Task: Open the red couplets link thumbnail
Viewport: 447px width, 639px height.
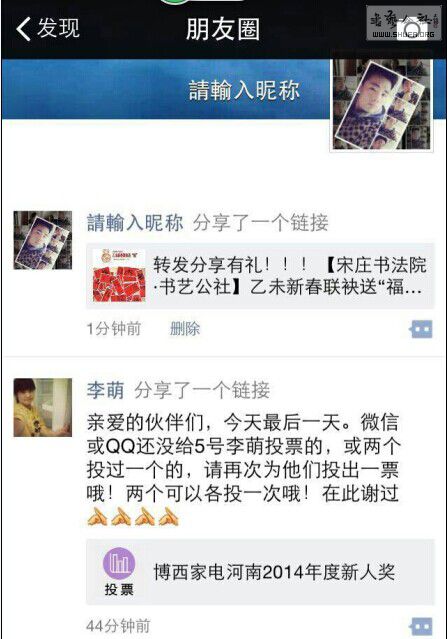Action: click(119, 275)
